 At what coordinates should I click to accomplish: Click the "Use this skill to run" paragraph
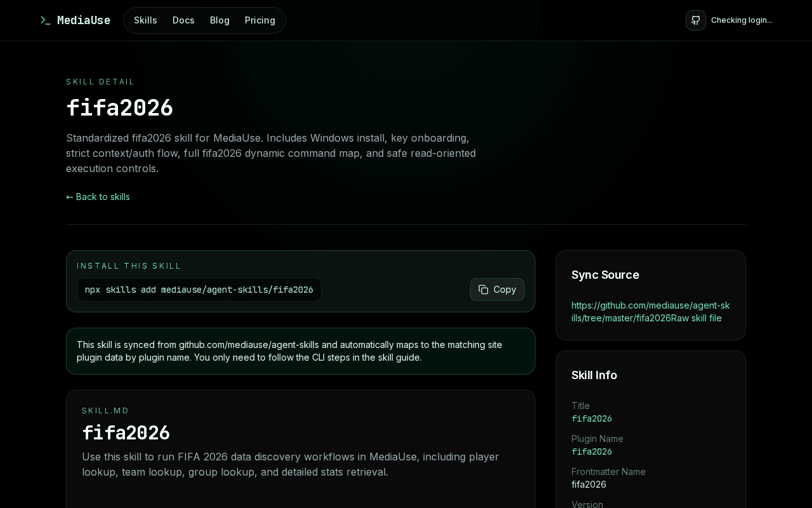pos(291,464)
